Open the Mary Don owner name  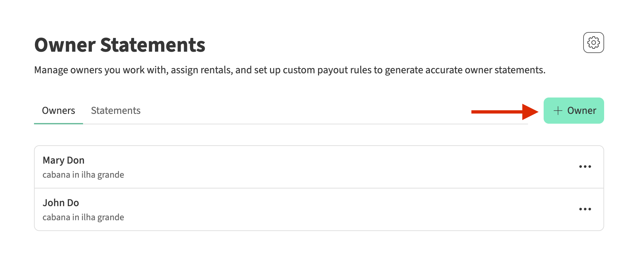(63, 160)
